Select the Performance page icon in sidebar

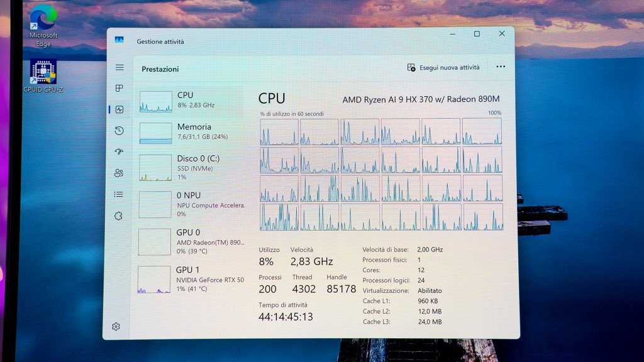[119, 109]
